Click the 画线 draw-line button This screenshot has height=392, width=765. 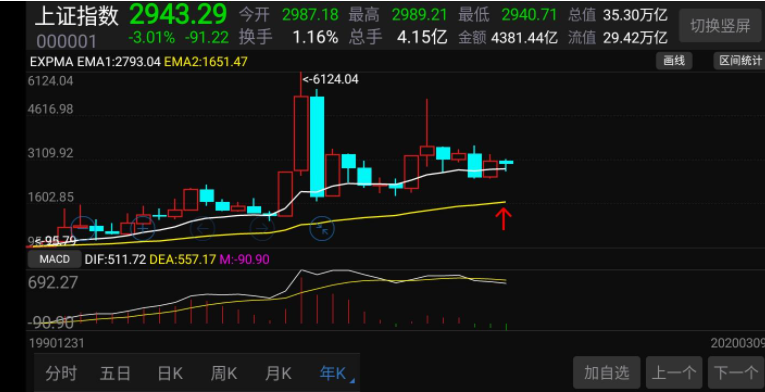[x=674, y=61]
